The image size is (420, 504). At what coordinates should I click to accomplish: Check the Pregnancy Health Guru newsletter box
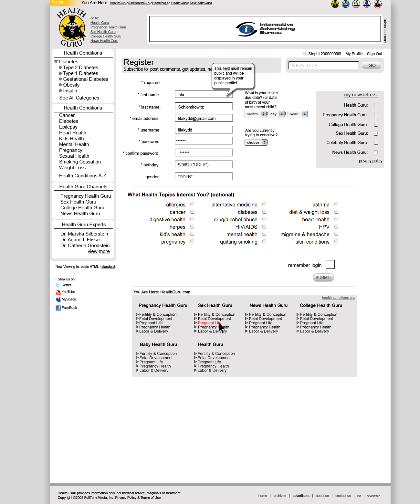pyautogui.click(x=376, y=115)
